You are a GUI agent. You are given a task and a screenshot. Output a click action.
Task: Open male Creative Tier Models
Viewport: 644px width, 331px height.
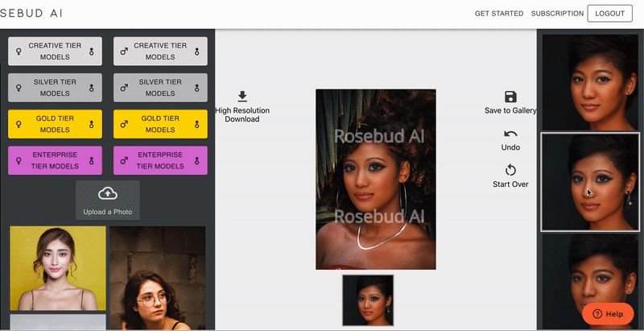[x=160, y=52]
